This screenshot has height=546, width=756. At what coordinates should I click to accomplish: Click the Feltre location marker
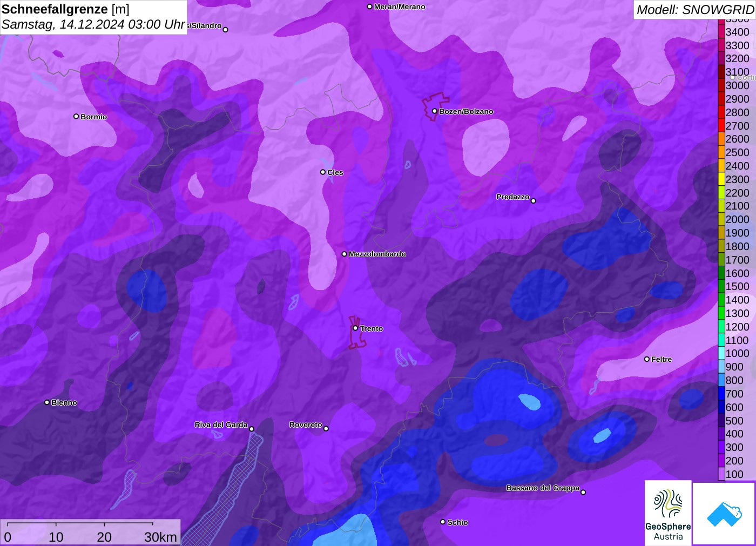pyautogui.click(x=647, y=359)
